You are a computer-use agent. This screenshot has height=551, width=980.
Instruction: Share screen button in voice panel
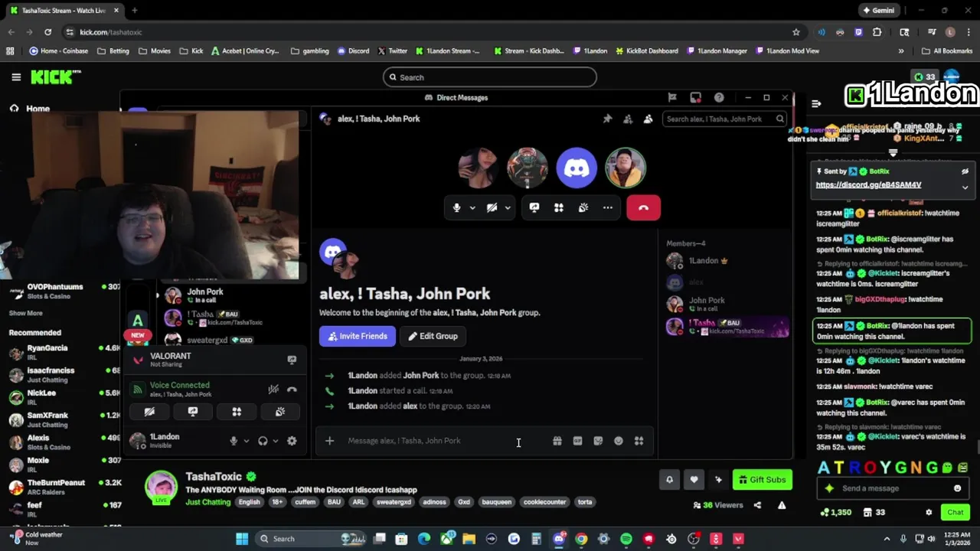193,412
